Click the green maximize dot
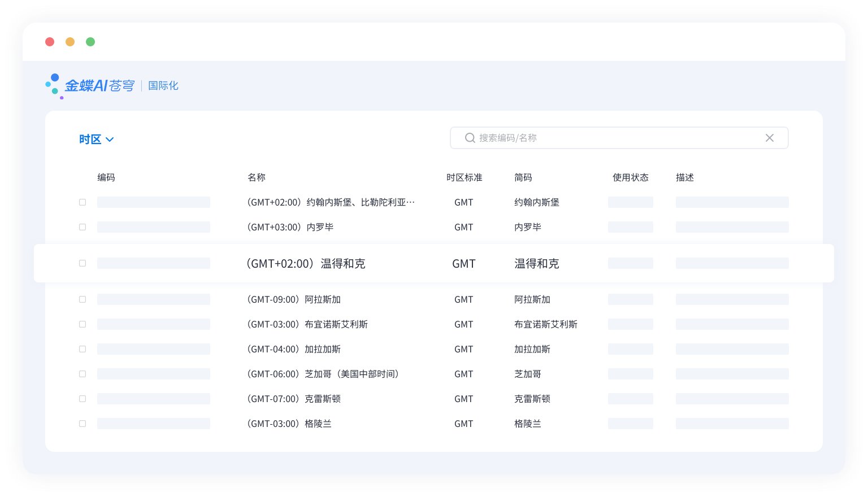 click(x=90, y=42)
